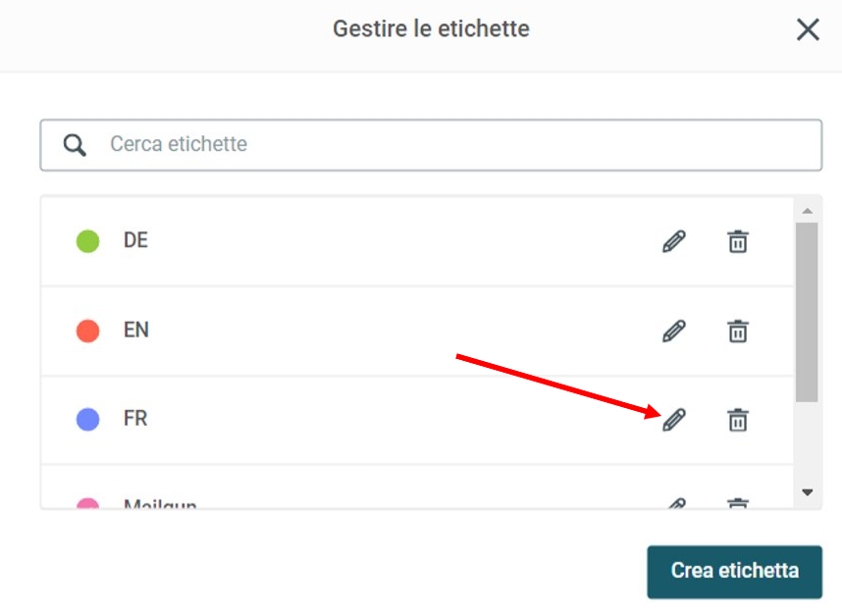842x616 pixels.
Task: Focus the Cerca etichette search field
Action: pos(431,145)
